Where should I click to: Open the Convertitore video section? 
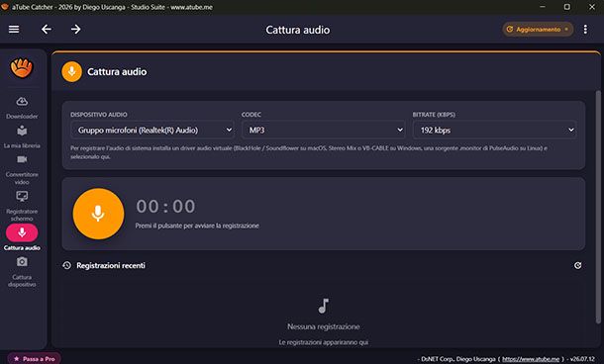(x=22, y=170)
